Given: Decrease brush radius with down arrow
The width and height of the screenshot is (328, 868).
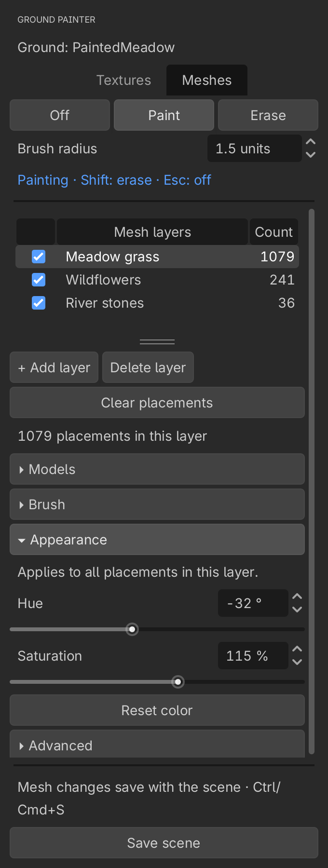Looking at the screenshot, I should point(311,155).
